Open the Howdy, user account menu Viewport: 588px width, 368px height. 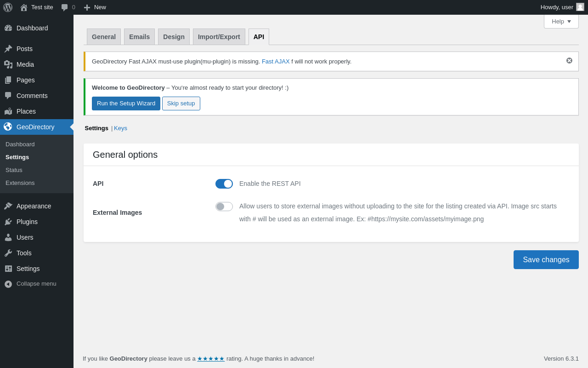point(562,7)
